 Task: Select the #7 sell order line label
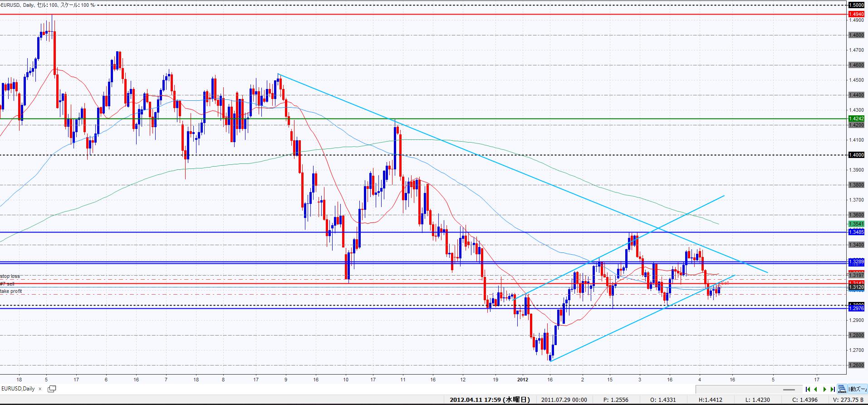[x=7, y=284]
